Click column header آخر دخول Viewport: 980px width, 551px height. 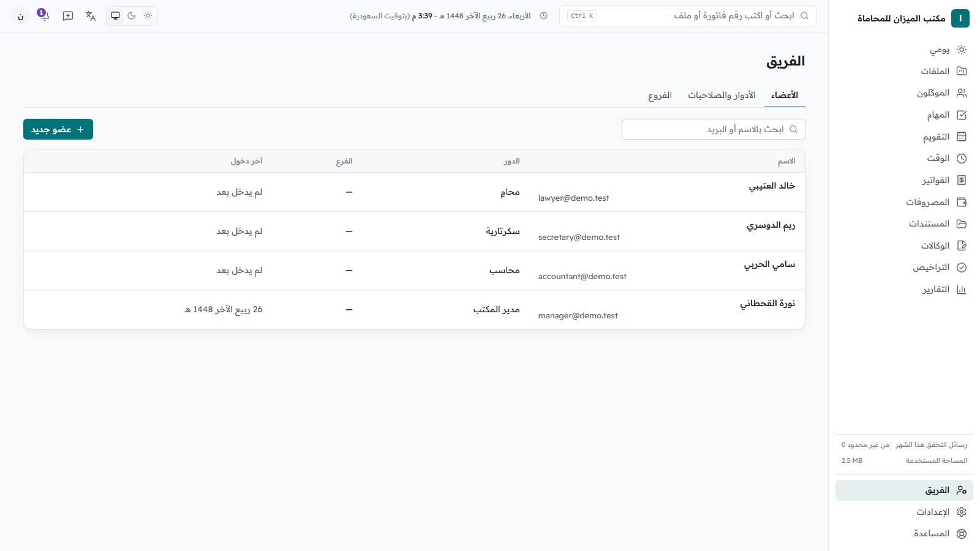click(x=246, y=161)
